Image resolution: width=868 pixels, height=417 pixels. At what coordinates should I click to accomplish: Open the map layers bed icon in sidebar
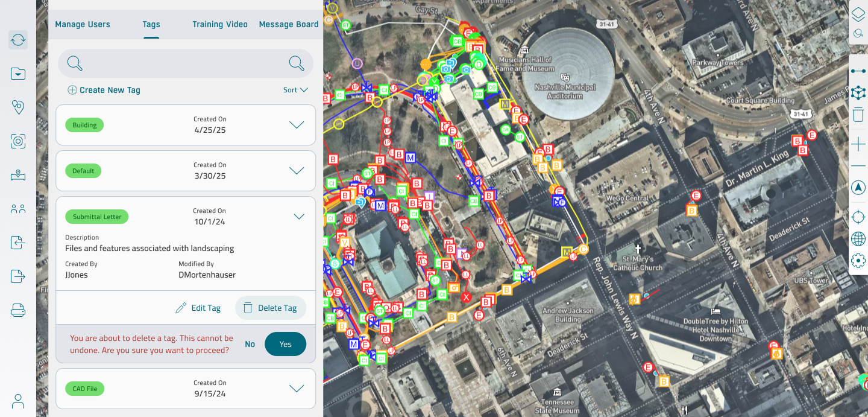tap(18, 176)
